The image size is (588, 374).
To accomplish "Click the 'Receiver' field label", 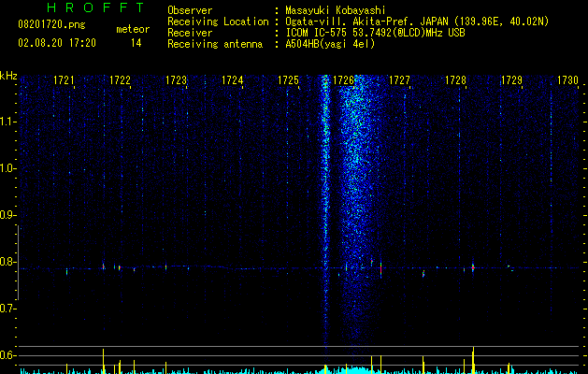I will coord(190,33).
